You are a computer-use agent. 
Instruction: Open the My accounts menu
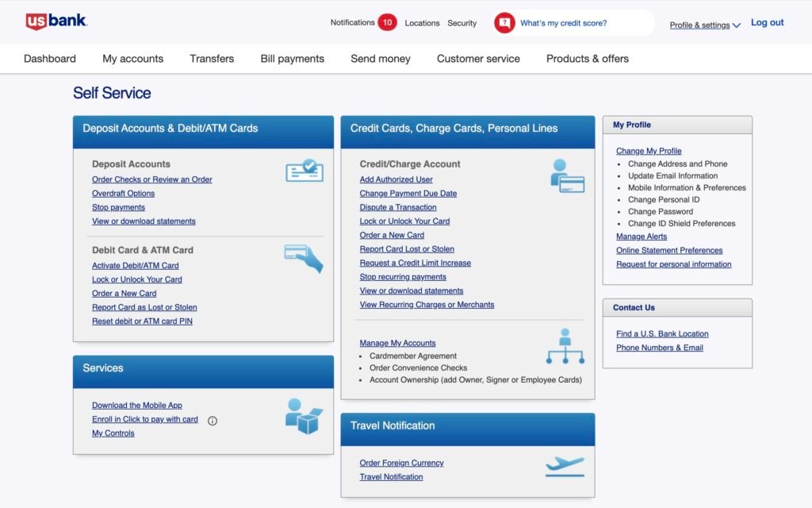(x=132, y=59)
